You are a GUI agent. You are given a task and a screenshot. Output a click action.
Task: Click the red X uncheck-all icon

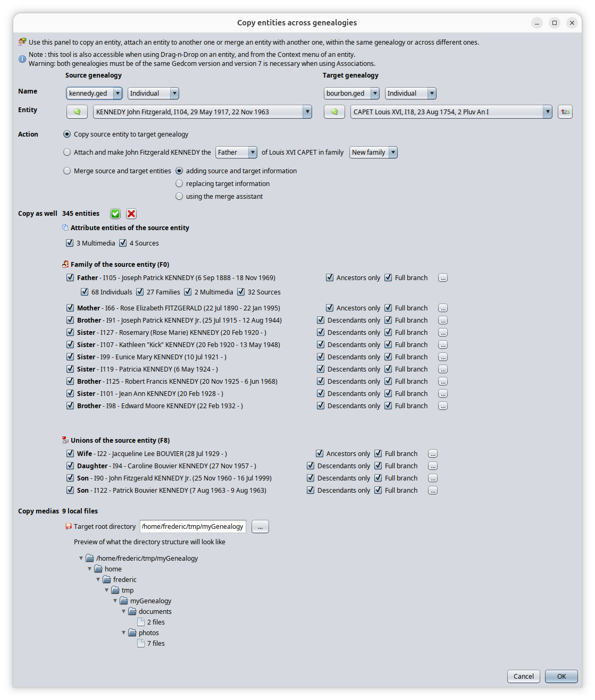131,214
